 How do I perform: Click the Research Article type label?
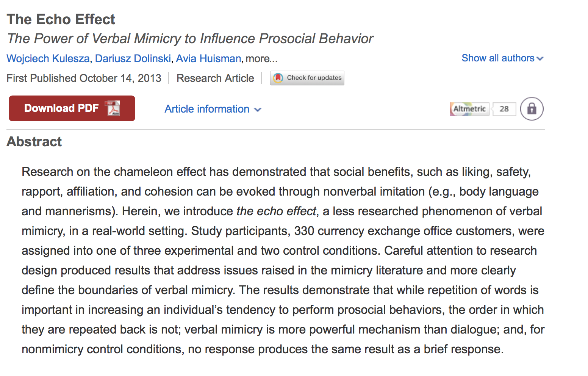(215, 78)
